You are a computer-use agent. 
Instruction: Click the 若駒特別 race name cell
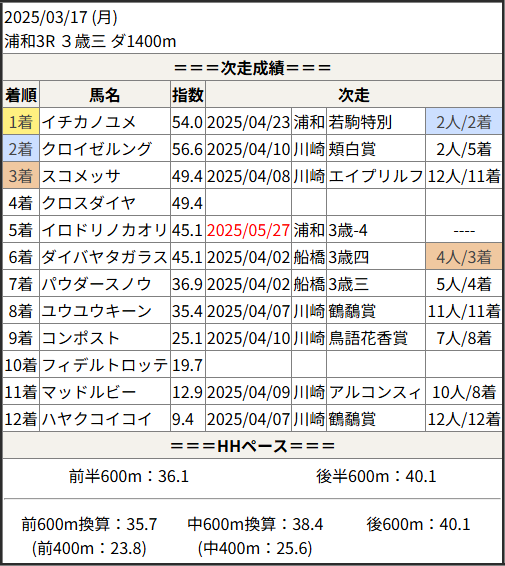point(376,122)
